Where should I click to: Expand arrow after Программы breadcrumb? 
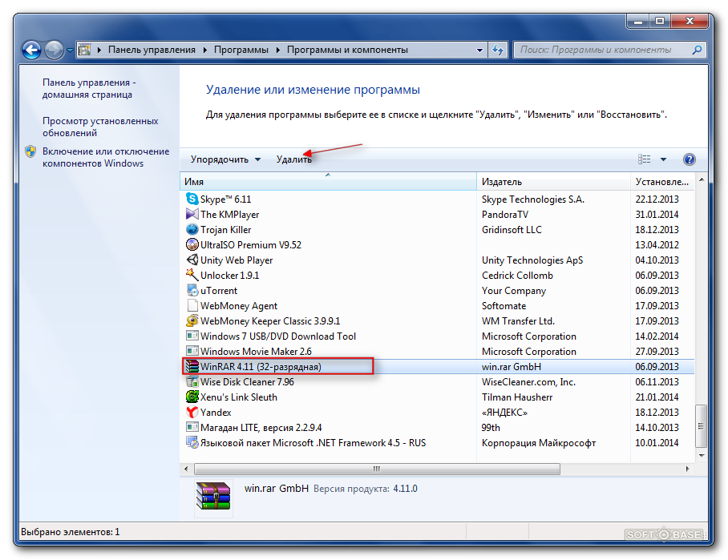(277, 50)
